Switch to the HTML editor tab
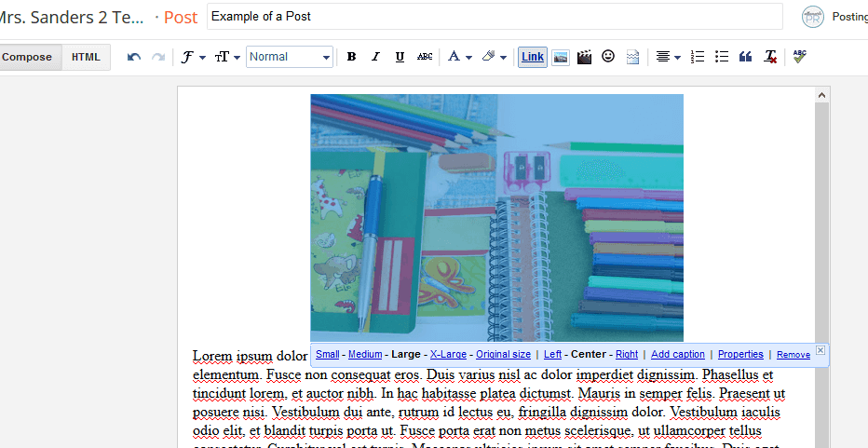This screenshot has height=448, width=868. [x=86, y=57]
